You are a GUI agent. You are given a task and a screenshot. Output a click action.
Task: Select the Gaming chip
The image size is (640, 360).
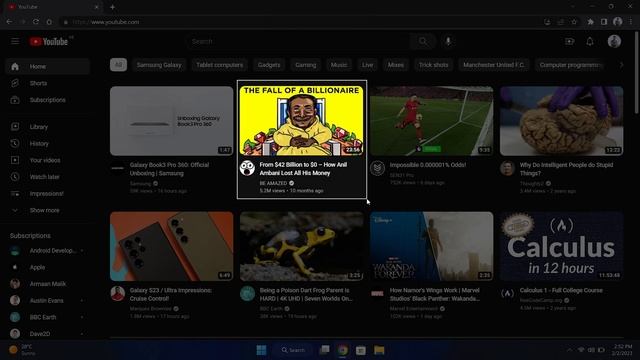306,65
